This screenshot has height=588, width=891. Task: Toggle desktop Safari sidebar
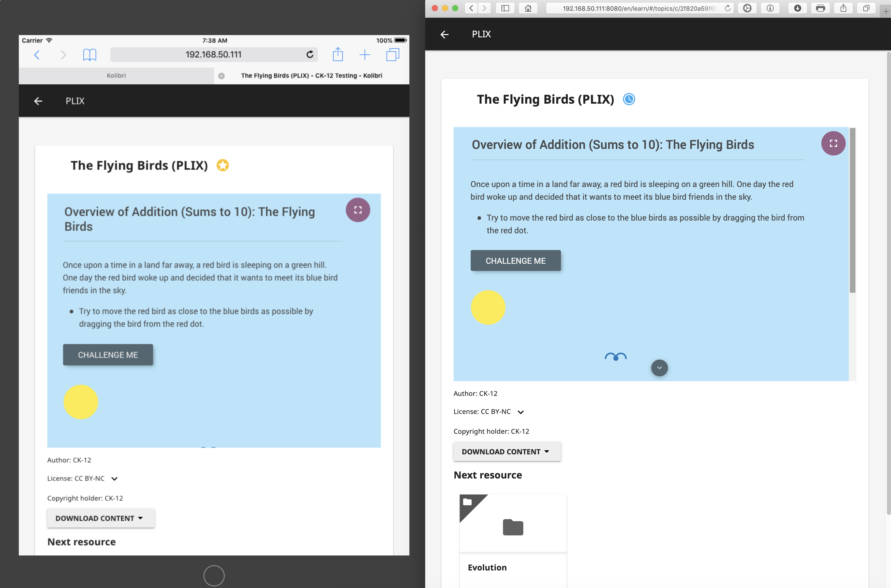click(505, 8)
